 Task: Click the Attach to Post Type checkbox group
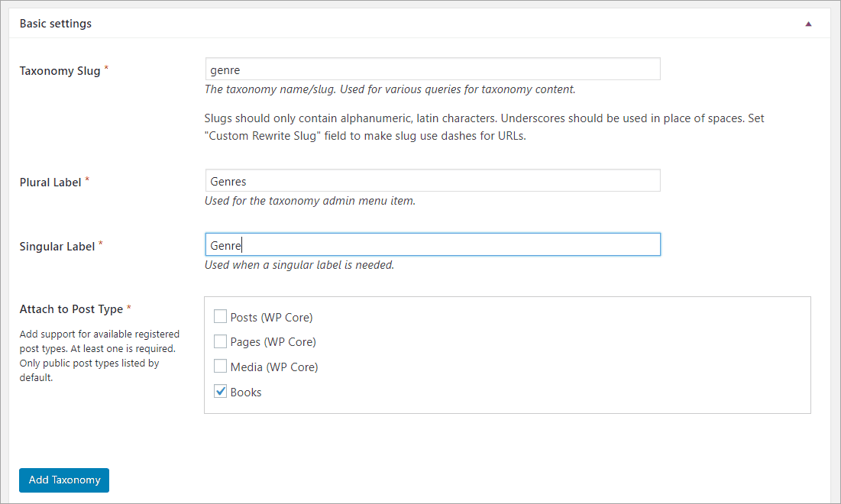coord(507,354)
